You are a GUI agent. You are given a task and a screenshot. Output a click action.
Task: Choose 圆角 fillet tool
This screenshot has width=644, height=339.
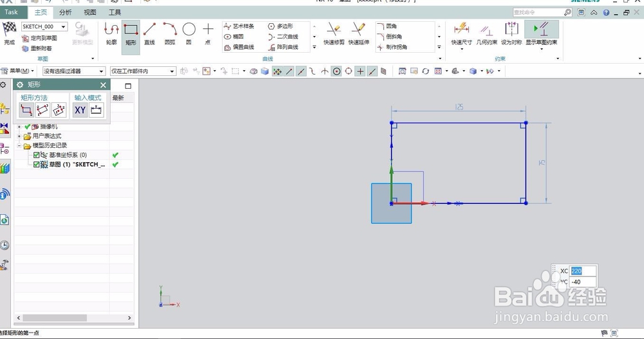387,26
